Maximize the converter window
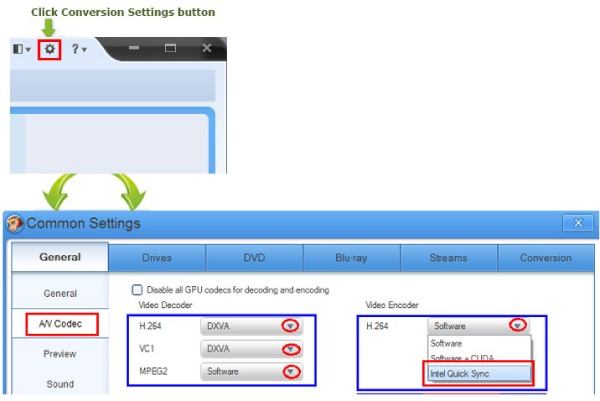The image size is (600, 401). tap(170, 48)
